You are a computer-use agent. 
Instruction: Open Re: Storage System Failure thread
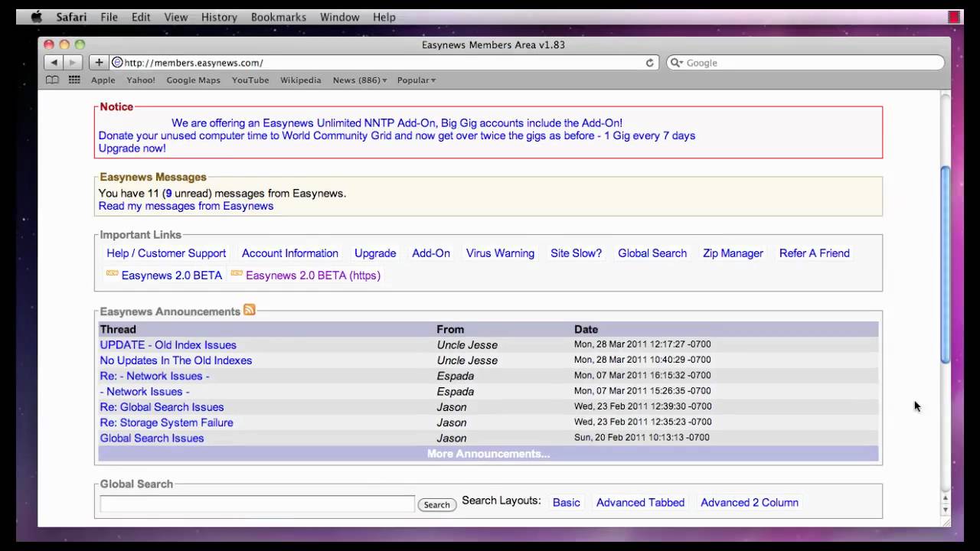167,422
